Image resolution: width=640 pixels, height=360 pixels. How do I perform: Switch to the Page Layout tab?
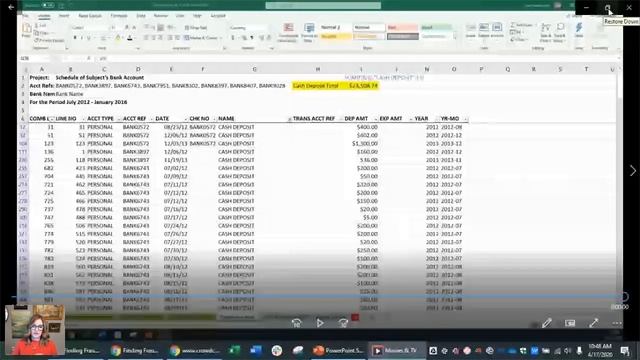pos(90,16)
